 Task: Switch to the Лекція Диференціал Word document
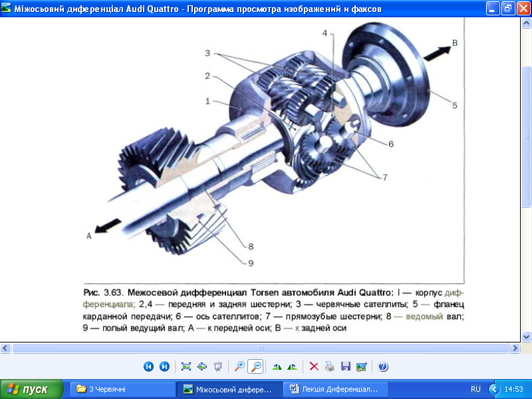335,389
